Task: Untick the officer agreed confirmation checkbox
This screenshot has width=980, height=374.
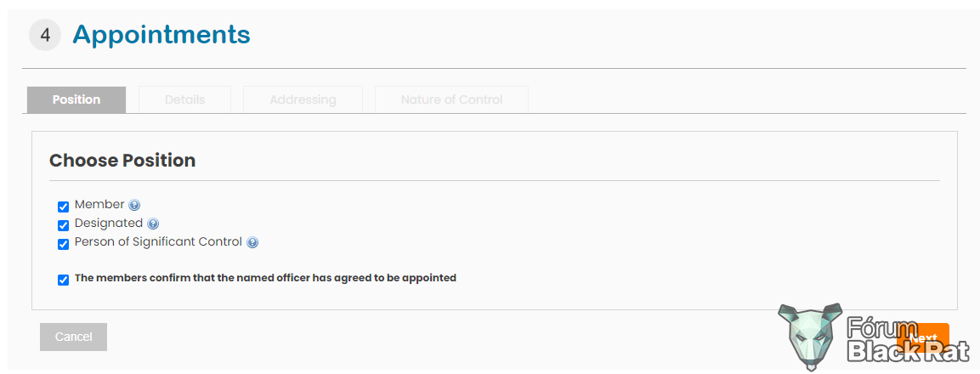Action: (x=63, y=280)
